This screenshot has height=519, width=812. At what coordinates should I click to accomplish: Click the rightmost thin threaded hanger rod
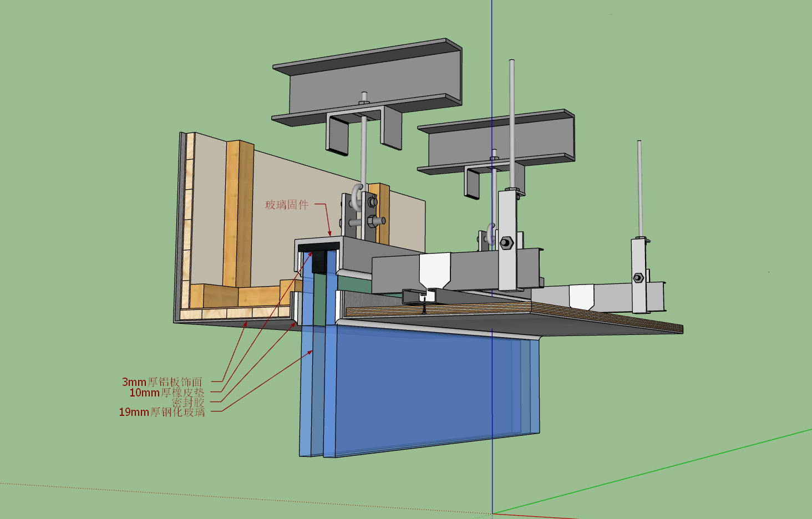(640, 189)
